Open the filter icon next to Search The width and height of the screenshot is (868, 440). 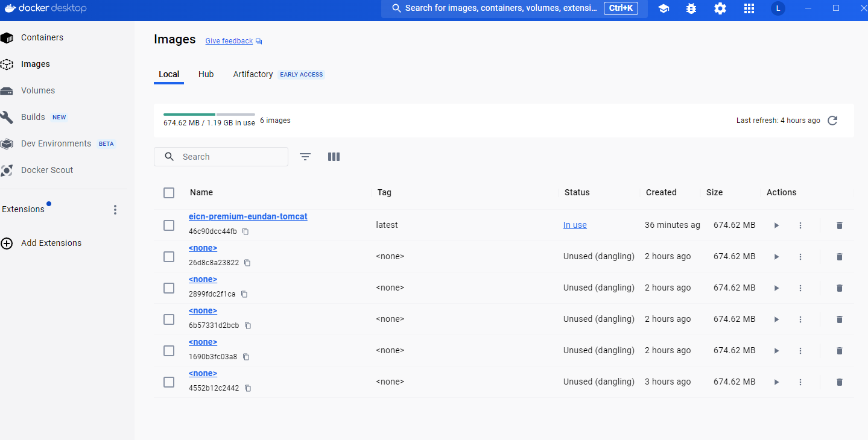click(x=305, y=157)
